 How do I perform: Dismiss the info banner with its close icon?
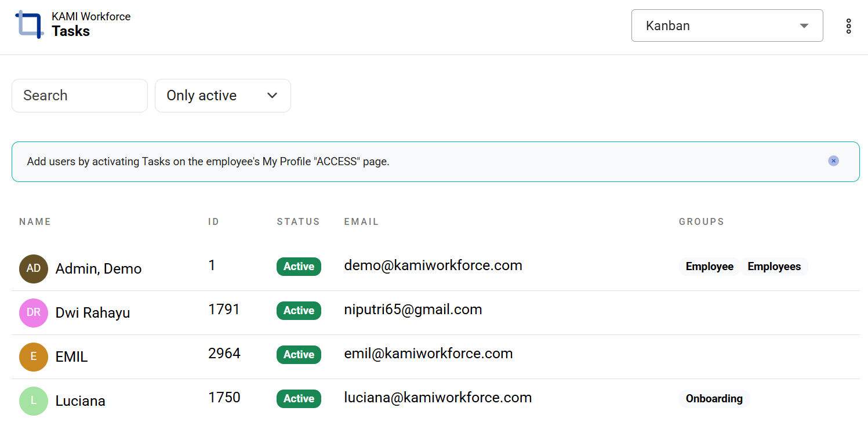pyautogui.click(x=833, y=161)
